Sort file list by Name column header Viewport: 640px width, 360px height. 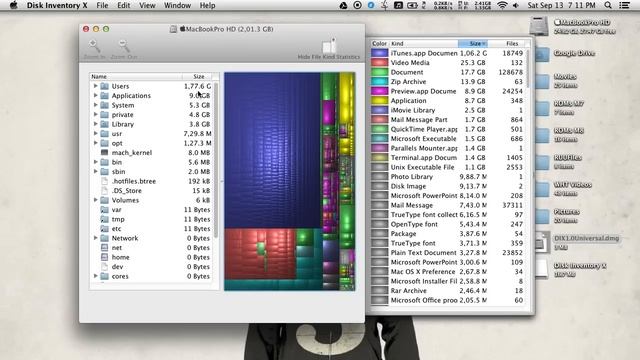pyautogui.click(x=136, y=76)
